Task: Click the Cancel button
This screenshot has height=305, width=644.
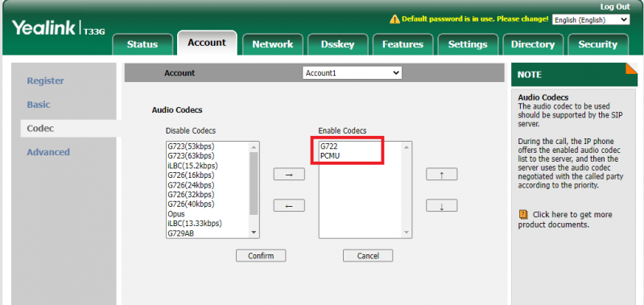Action: (x=368, y=256)
